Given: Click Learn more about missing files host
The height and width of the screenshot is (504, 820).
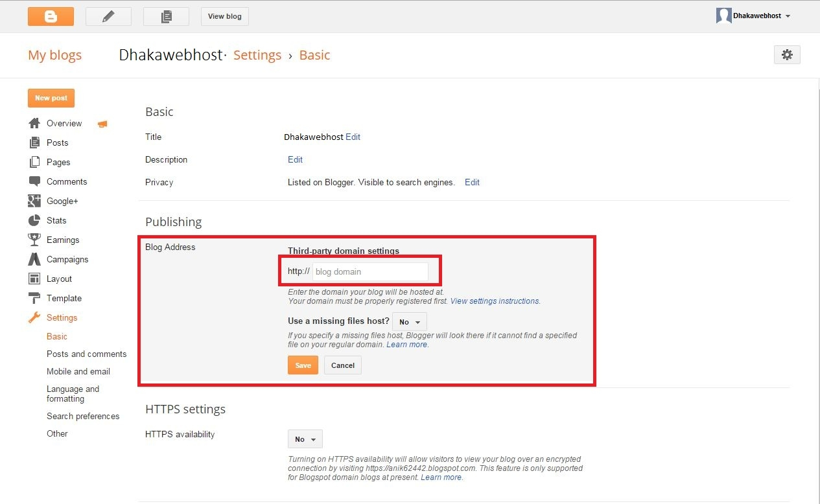Looking at the screenshot, I should (x=406, y=345).
